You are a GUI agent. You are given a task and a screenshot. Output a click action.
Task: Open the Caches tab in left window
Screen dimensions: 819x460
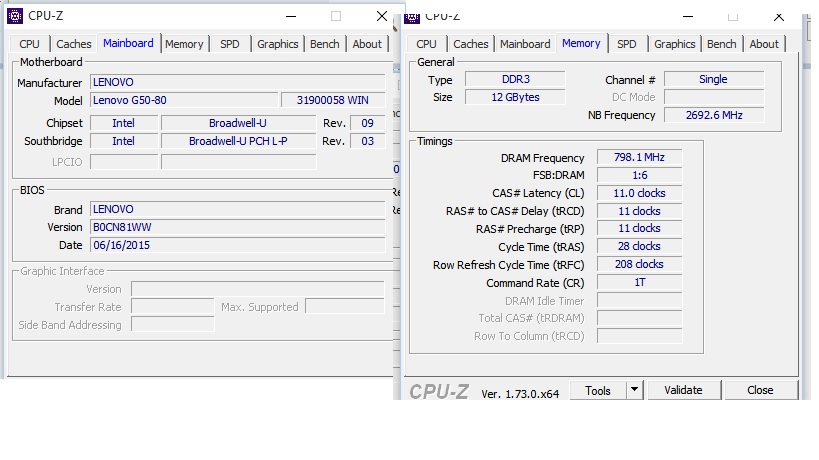(x=74, y=44)
